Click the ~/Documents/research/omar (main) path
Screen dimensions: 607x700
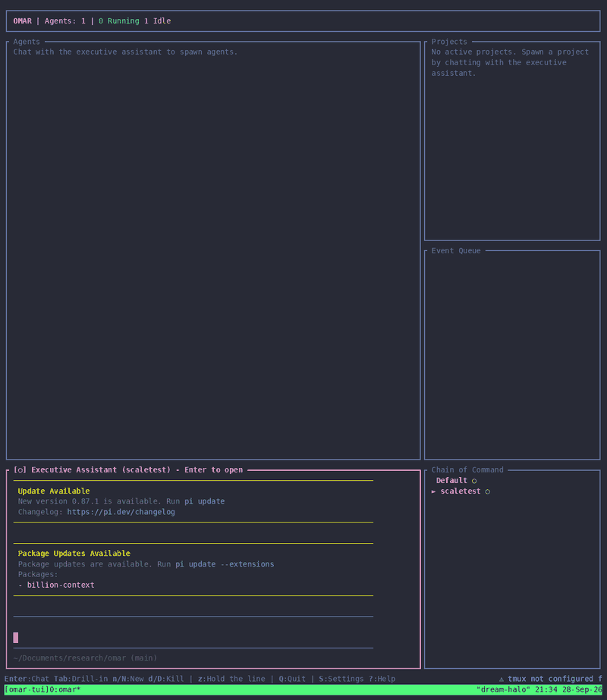tap(85, 658)
